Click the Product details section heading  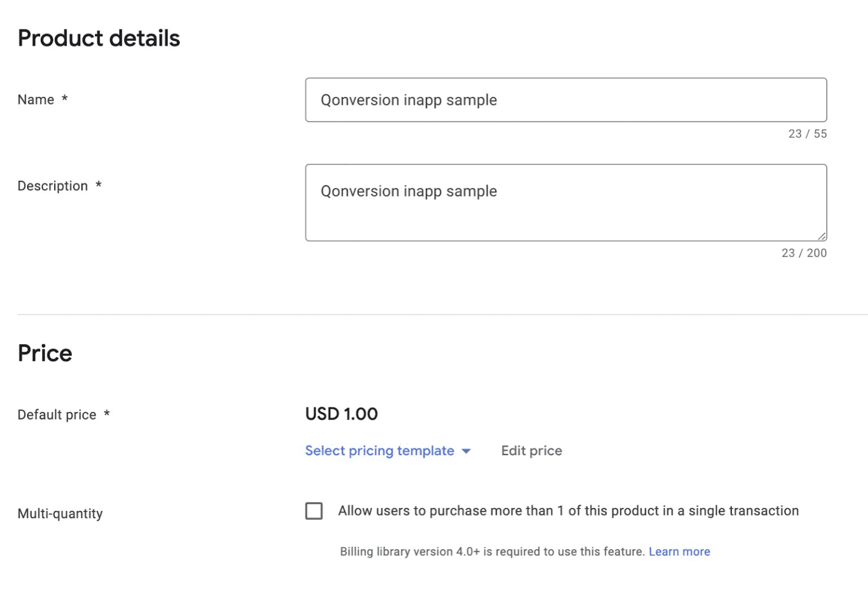click(99, 38)
